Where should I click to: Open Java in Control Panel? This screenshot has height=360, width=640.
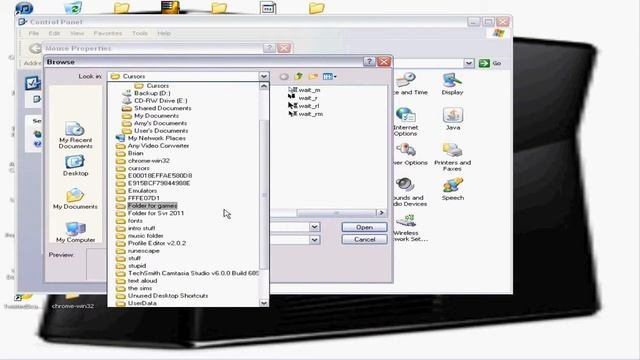pos(453,119)
